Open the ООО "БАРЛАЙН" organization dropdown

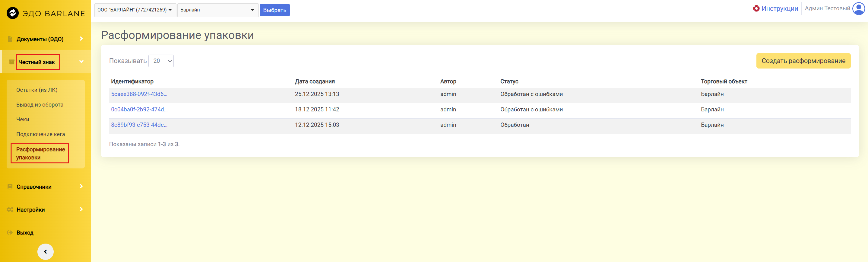[135, 10]
